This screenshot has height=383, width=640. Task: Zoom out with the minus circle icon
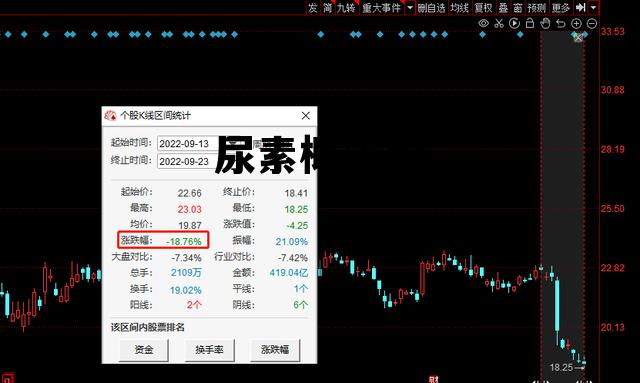click(x=591, y=23)
